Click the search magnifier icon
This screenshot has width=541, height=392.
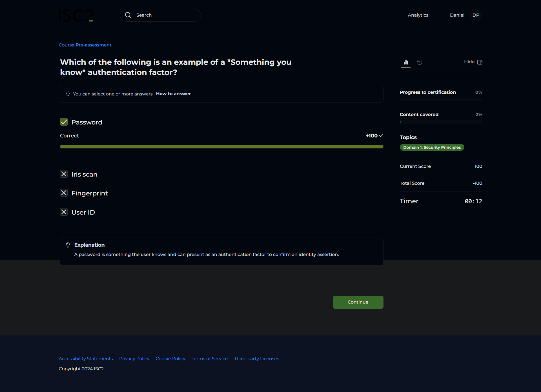click(x=128, y=15)
